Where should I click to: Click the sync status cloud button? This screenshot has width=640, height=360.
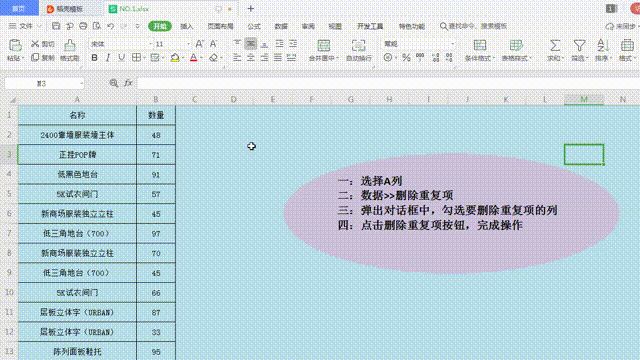click(621, 26)
